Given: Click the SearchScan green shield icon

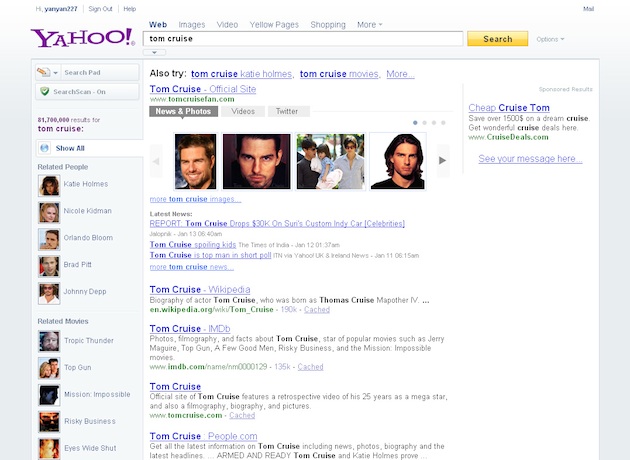Looking at the screenshot, I should (45, 92).
